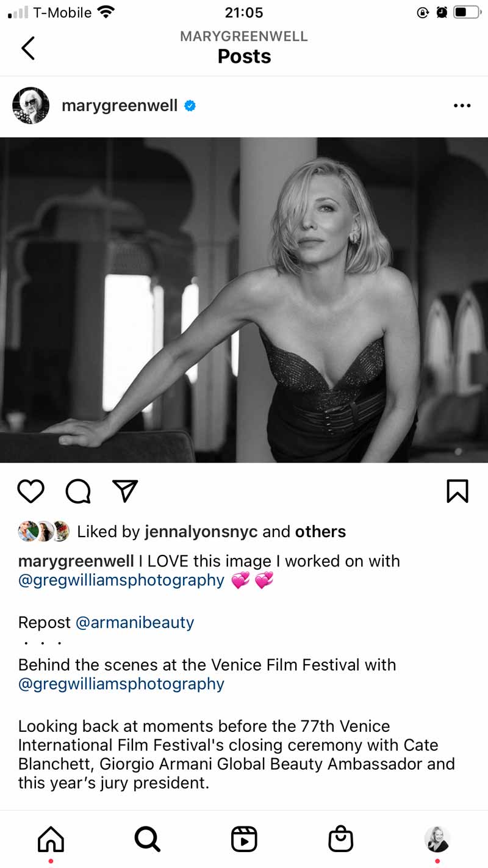Tap marygreenwell username in post header

120,106
